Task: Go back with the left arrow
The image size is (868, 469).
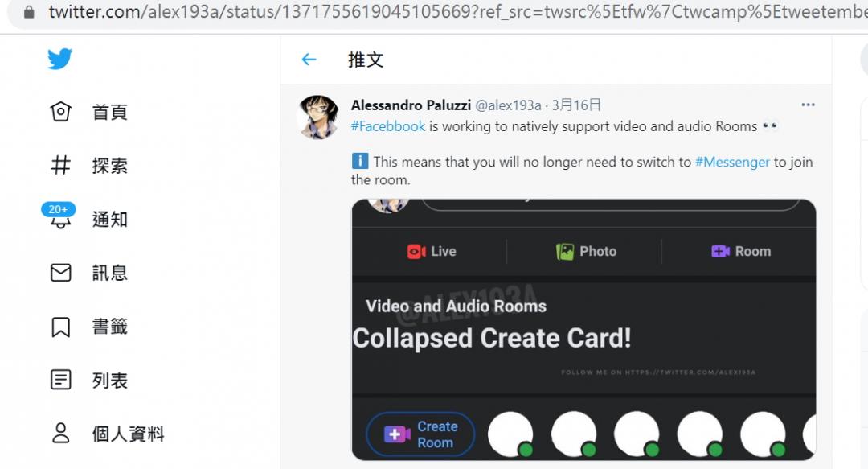Action: (309, 60)
